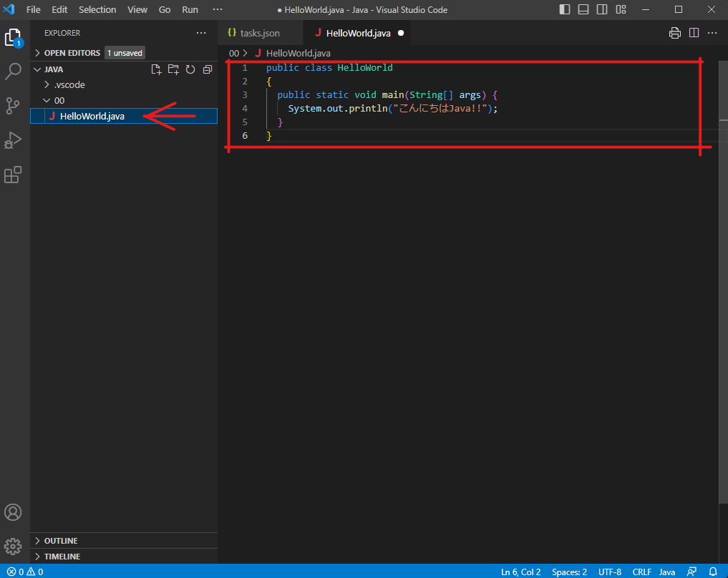
Task: Refresh the explorer file tree
Action: point(190,69)
